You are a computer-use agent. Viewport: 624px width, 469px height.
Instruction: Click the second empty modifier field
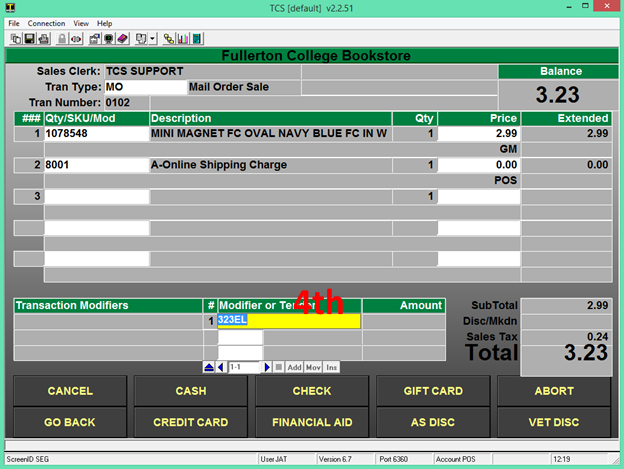(x=240, y=337)
